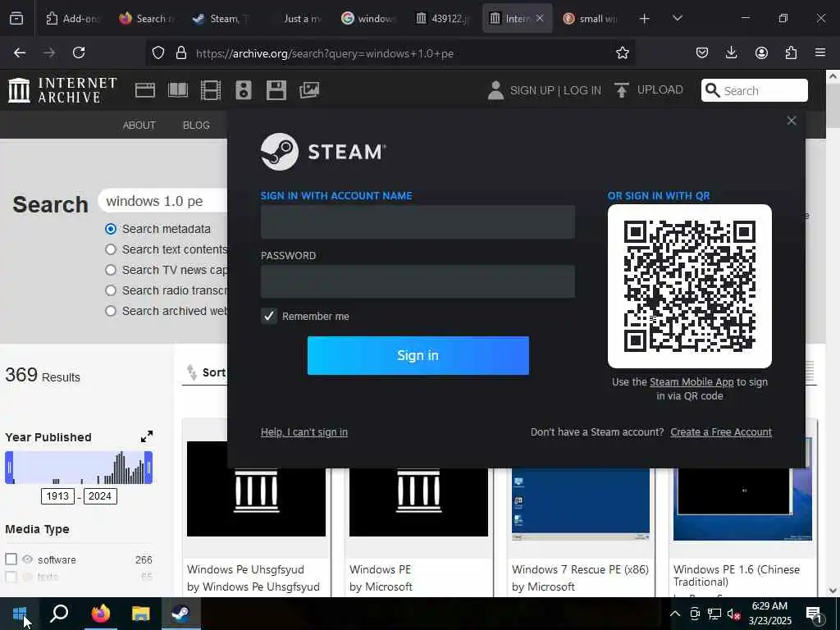Switch to Just a moment tab
This screenshot has width=840, height=630.
(x=294, y=19)
